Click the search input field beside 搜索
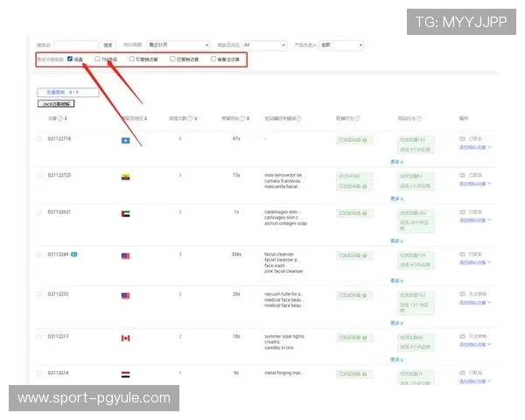 tap(76, 45)
